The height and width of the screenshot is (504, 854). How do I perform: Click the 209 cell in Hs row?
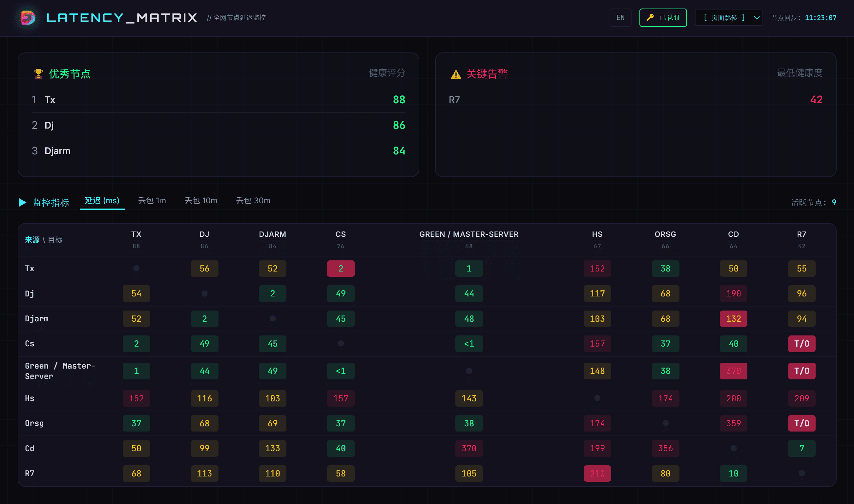802,398
